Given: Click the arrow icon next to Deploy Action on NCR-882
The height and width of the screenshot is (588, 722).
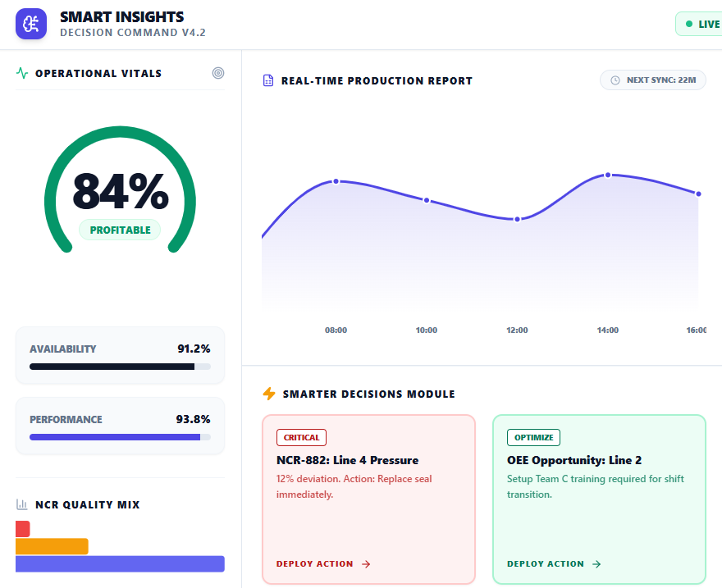Looking at the screenshot, I should click(368, 564).
